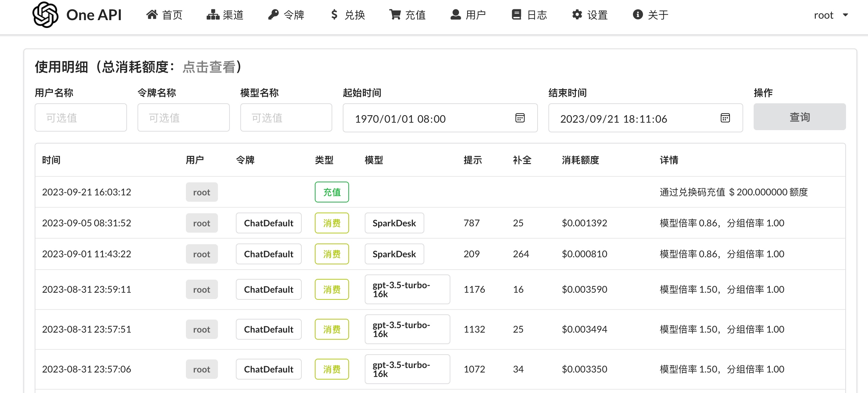Open the settings page via the gear icon
The height and width of the screenshot is (393, 868).
pos(577,15)
